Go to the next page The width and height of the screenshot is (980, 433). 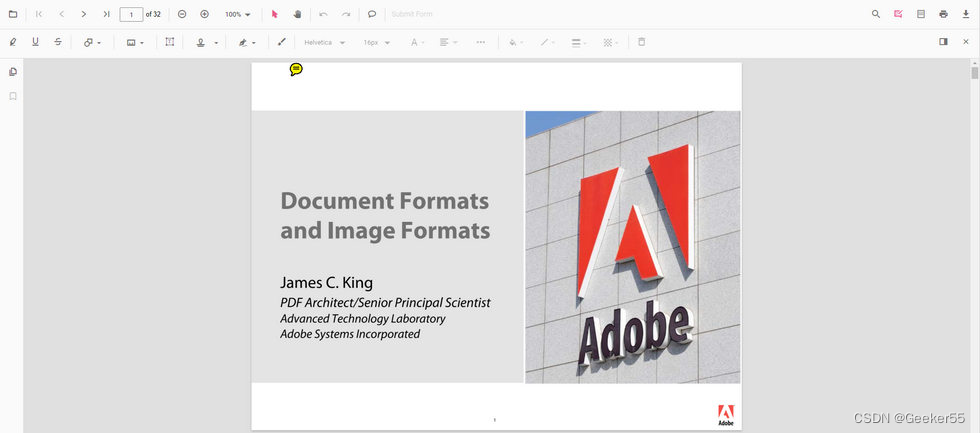point(84,14)
